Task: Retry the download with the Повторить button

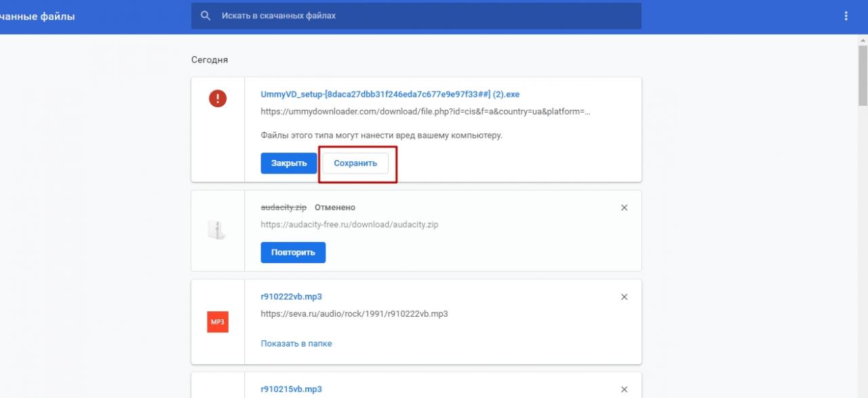Action: point(293,252)
